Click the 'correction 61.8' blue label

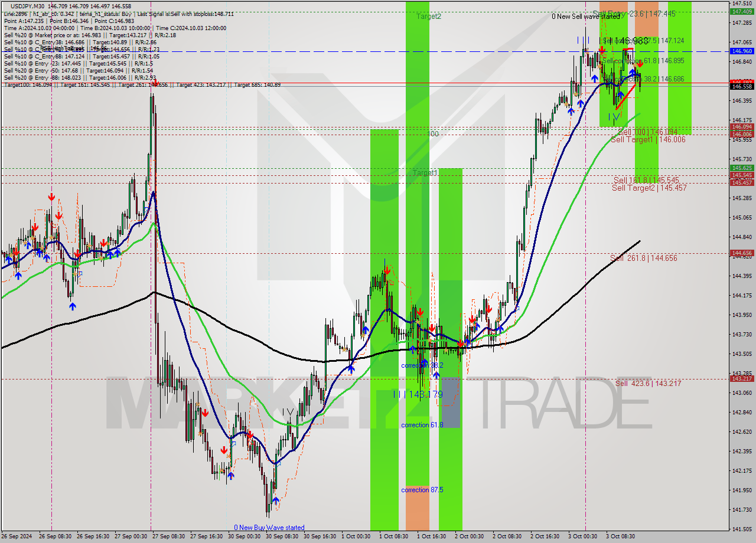tap(422, 425)
